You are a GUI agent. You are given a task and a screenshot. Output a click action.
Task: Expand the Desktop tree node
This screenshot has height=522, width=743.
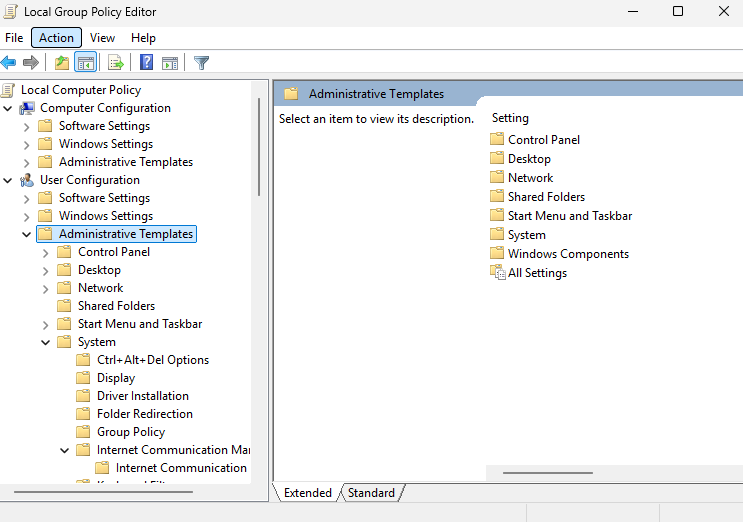tap(45, 271)
